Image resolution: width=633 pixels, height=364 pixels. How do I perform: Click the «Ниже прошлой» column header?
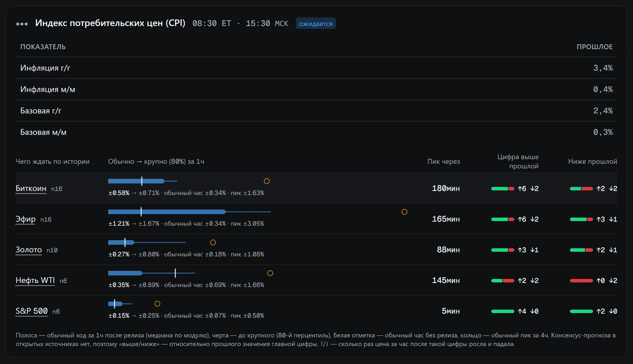coord(592,161)
